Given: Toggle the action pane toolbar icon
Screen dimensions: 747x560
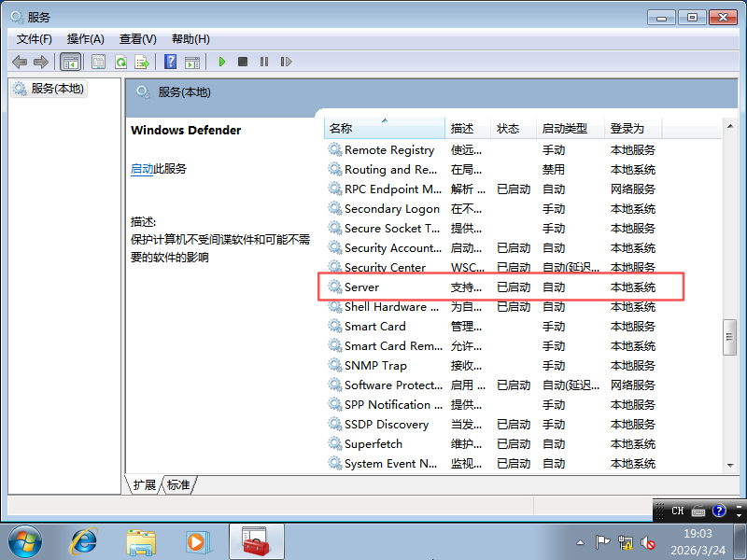Looking at the screenshot, I should click(x=192, y=62).
